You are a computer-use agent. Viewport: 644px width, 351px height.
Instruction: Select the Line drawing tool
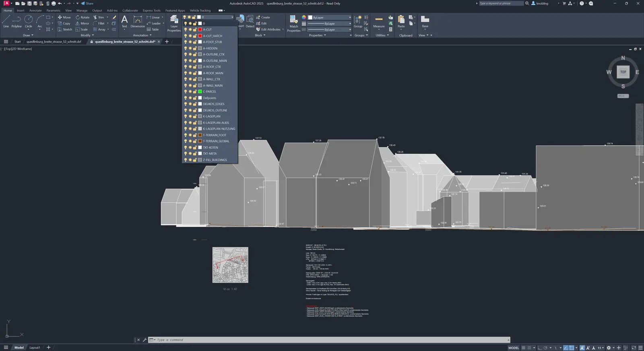(6, 22)
